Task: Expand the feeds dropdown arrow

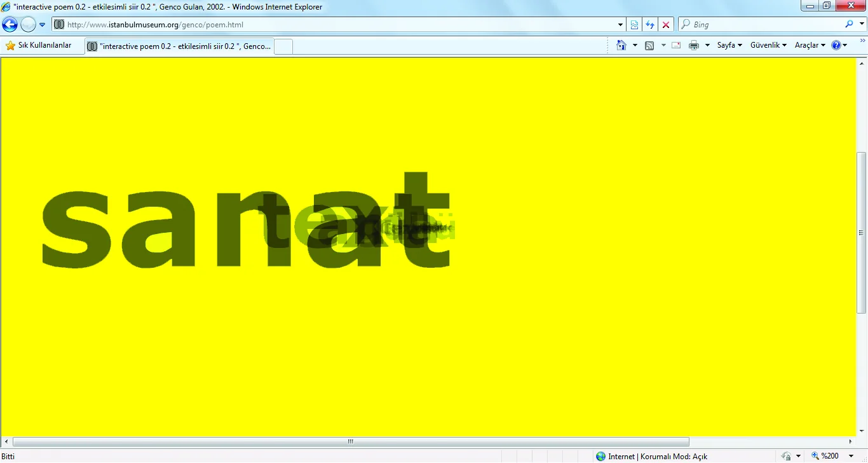Action: click(663, 46)
